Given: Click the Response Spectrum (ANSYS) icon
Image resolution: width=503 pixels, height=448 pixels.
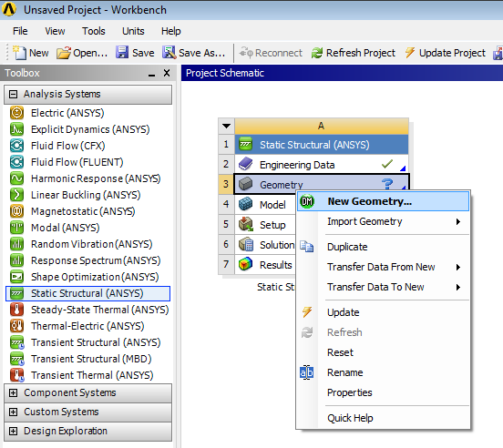Looking at the screenshot, I should tap(16, 260).
